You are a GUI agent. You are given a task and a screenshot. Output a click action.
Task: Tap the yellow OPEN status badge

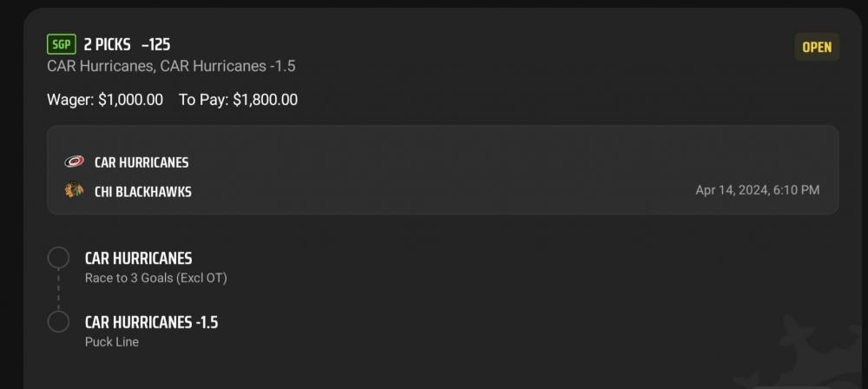(x=816, y=47)
